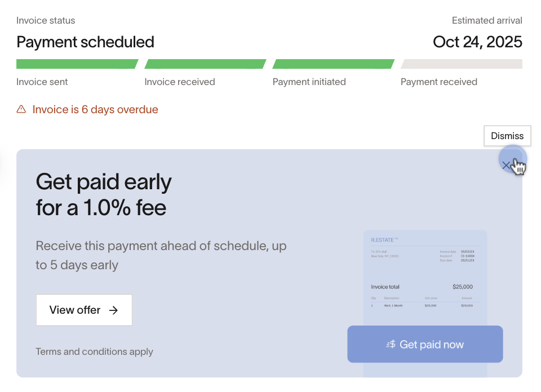Select the Invoice sent progress segment
Screen dimensions: 541x392
[x=77, y=64]
